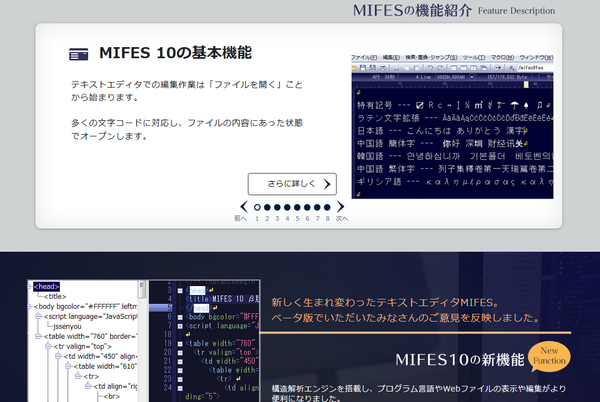Image resolution: width=600 pixels, height=402 pixels.
Task: Click the New Function speech bubble
Action: 549,356
